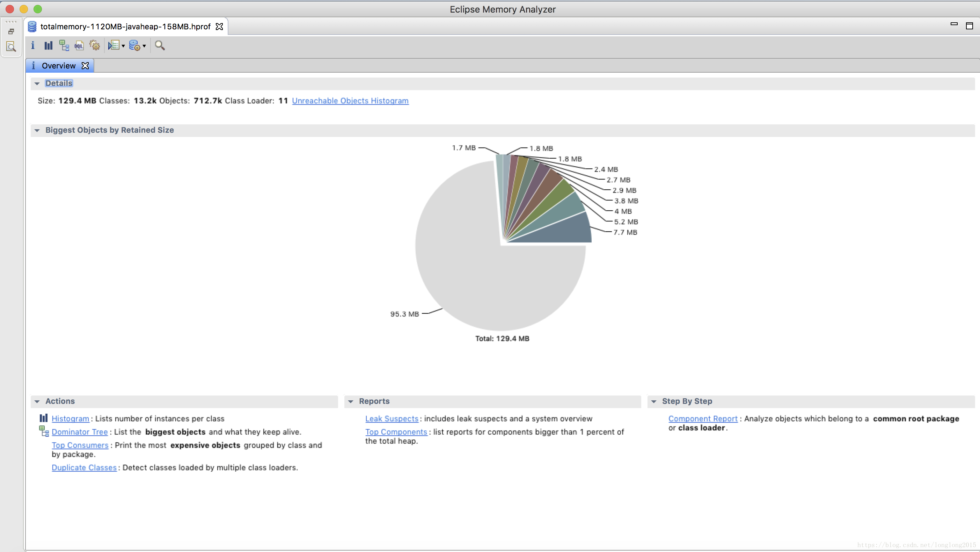The width and height of the screenshot is (980, 552).
Task: Click the Find Object by Address magnifier
Action: [160, 46]
